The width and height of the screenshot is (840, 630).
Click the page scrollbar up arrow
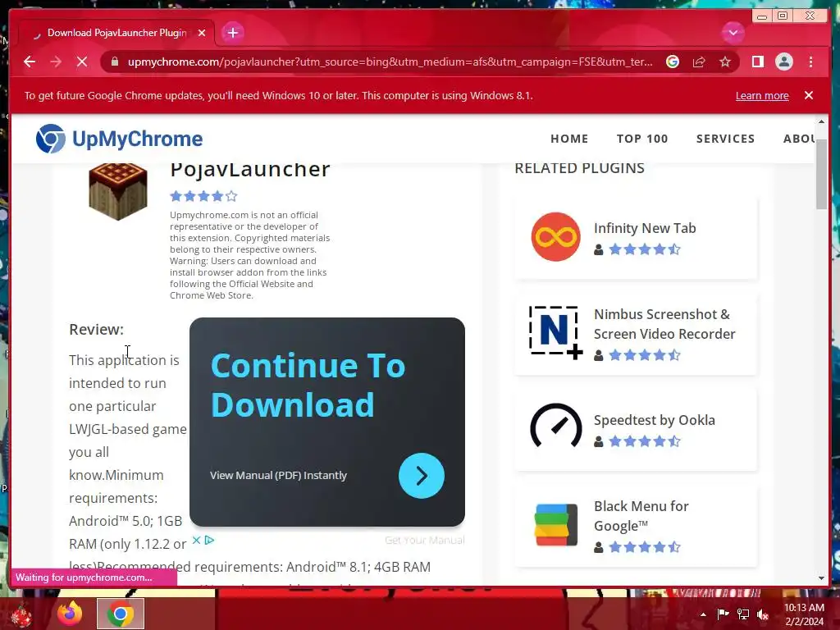pos(821,121)
